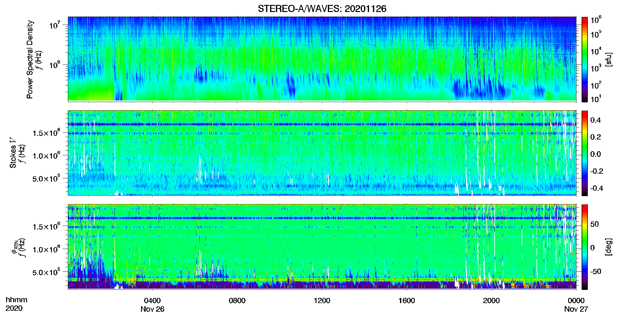This screenshot has height=332, width=644.
Task: Click the [deg] units label
Action: [608, 247]
